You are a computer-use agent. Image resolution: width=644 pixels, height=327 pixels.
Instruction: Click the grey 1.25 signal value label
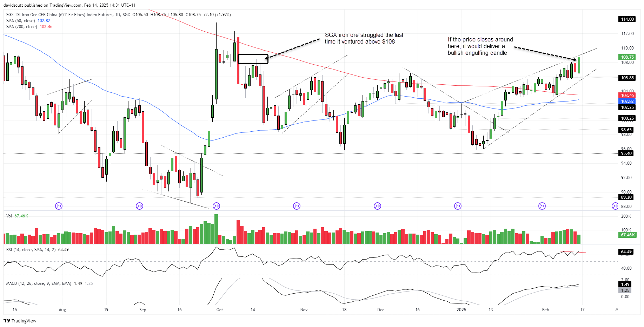(625, 290)
